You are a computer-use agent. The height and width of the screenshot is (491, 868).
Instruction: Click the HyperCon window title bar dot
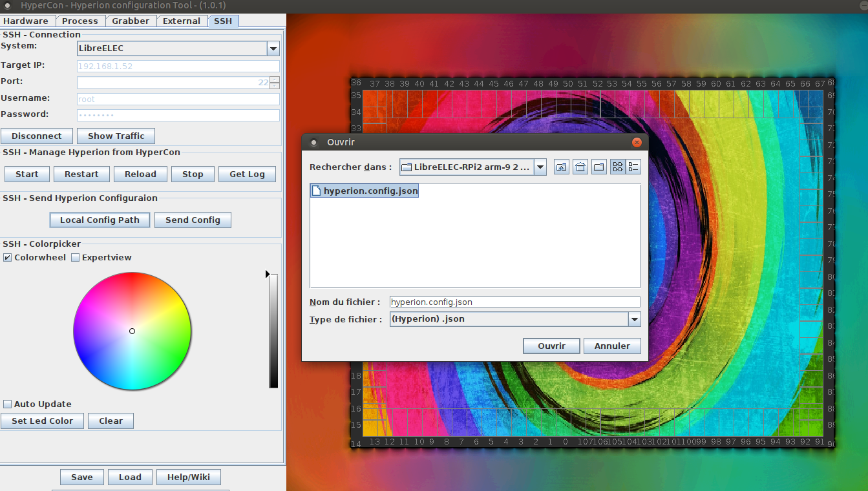point(8,5)
